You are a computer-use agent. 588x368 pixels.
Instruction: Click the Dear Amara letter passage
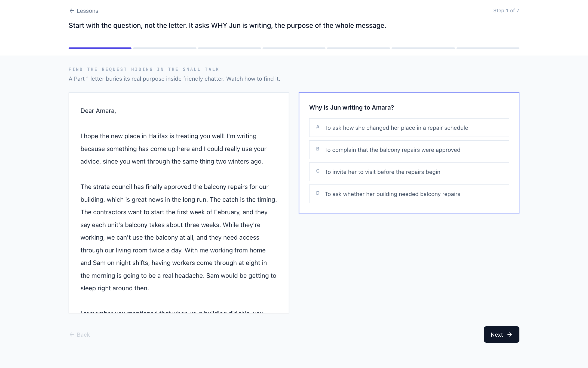click(179, 203)
